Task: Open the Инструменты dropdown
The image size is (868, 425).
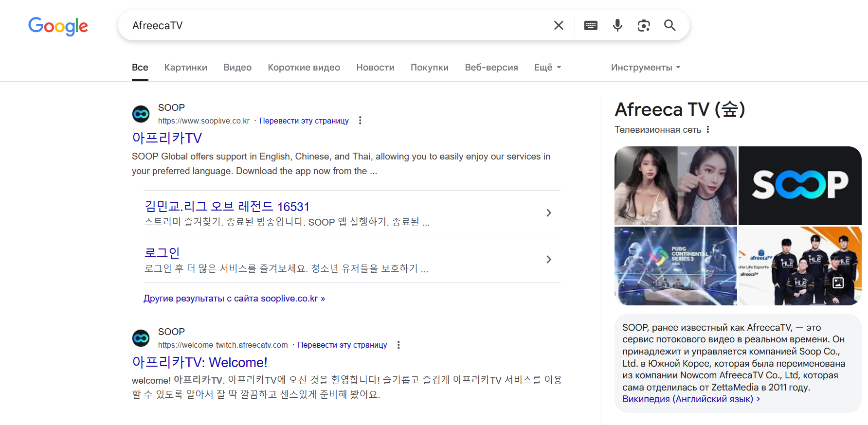Action: click(x=646, y=68)
